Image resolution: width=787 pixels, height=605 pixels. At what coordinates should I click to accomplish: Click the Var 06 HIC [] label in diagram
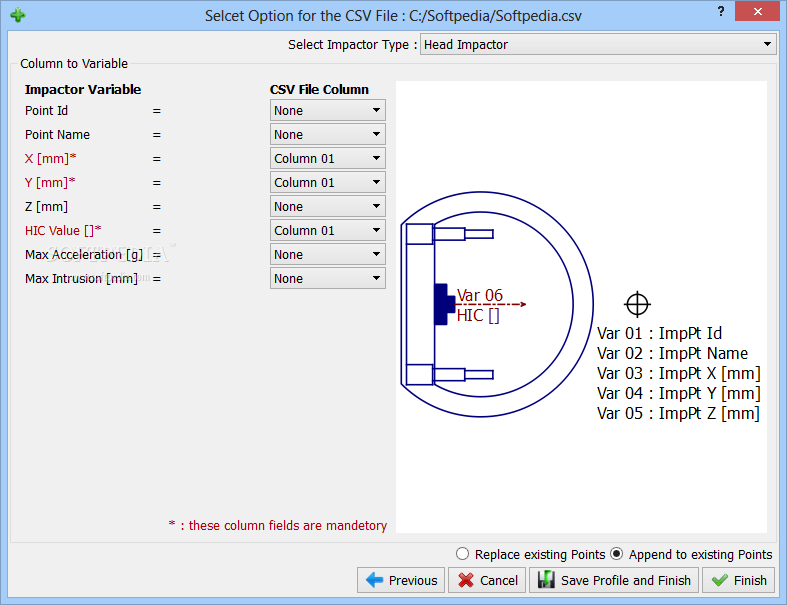click(x=479, y=305)
